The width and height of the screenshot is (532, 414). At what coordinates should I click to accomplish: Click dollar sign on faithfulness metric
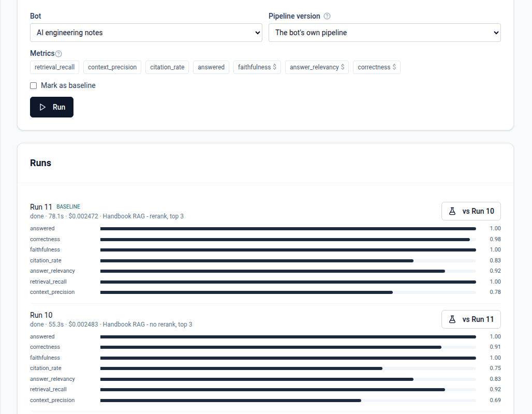274,67
